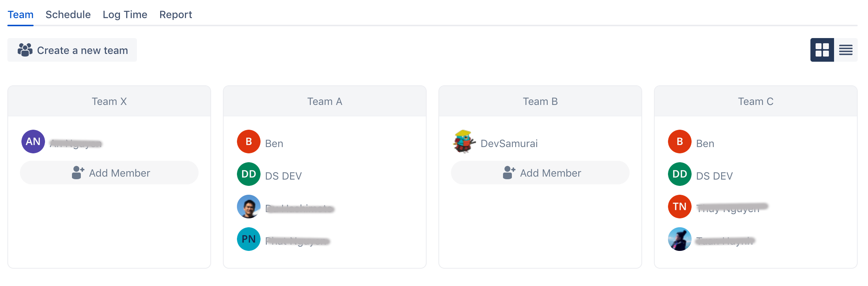
Task: Click the purple AN avatar in Team X
Action: [x=33, y=142]
